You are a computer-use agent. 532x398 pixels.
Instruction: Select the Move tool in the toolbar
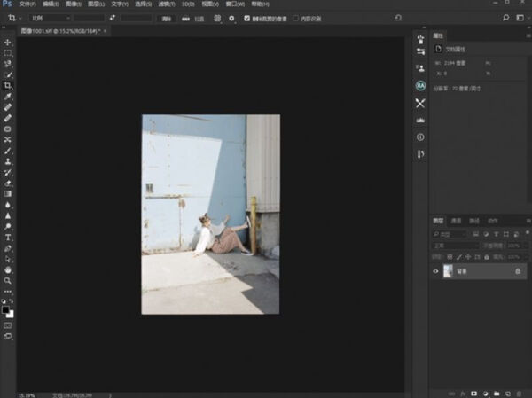pyautogui.click(x=8, y=42)
